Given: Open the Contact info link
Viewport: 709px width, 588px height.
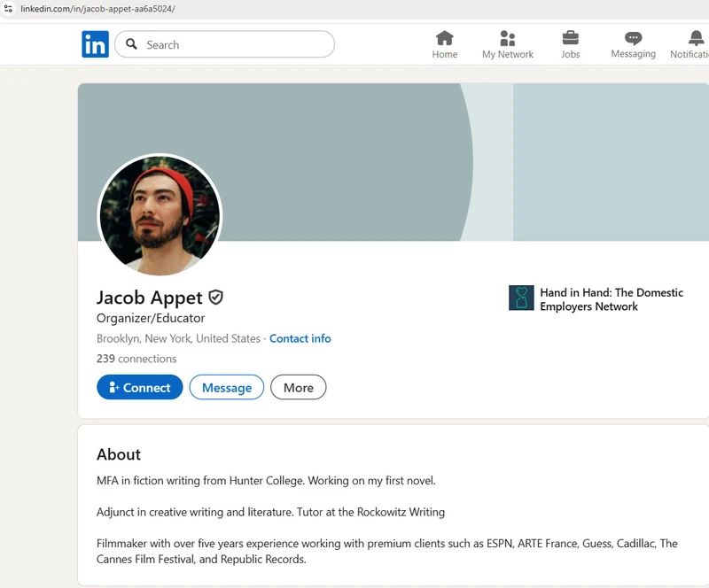Looking at the screenshot, I should 300,338.
